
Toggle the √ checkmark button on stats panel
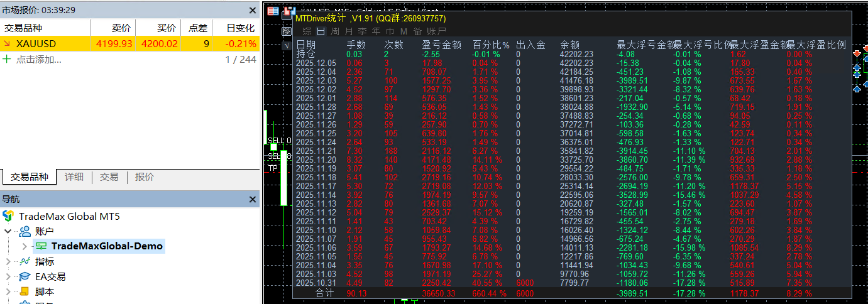point(287,45)
